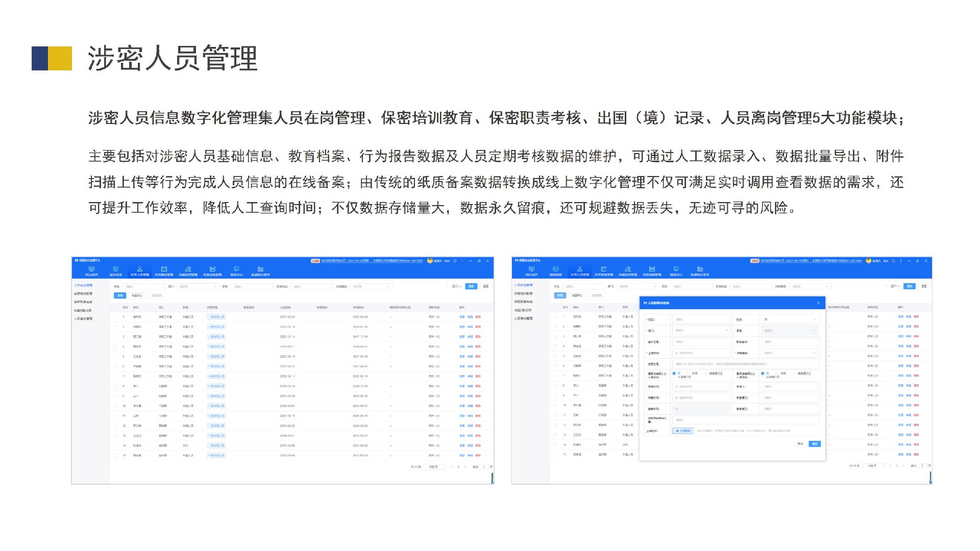Click the 姓名 input field in the dialog
980x551 pixels.
click(x=701, y=319)
